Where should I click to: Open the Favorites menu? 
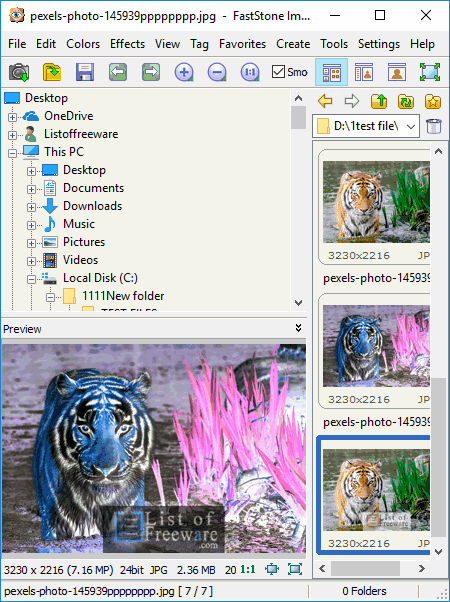242,44
